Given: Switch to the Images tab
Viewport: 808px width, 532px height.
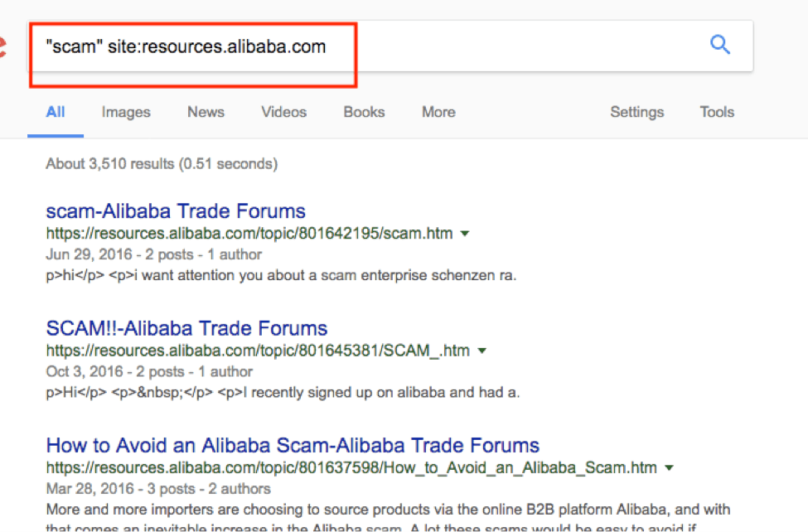Looking at the screenshot, I should [x=126, y=112].
